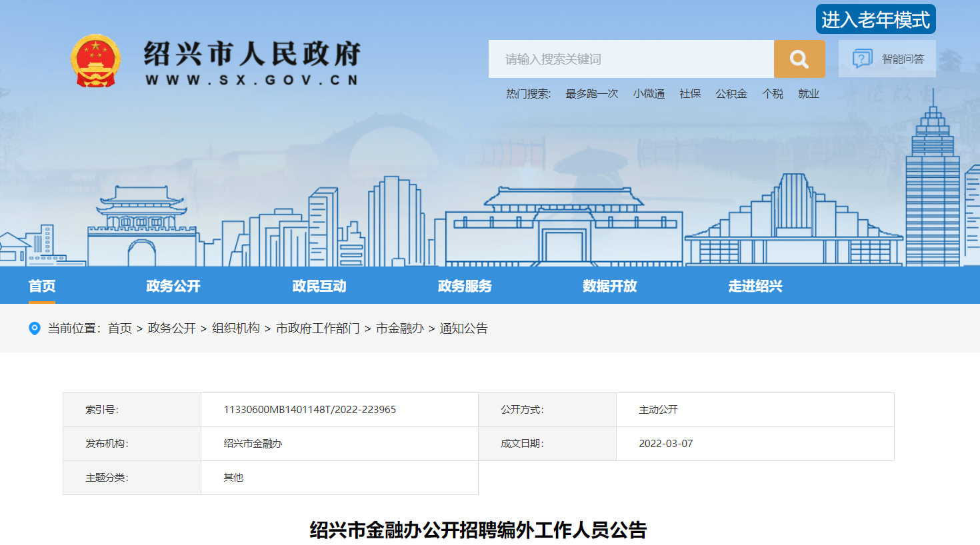Go to the 政务服务 navigation menu
Image resolution: width=980 pixels, height=545 pixels.
click(x=465, y=286)
